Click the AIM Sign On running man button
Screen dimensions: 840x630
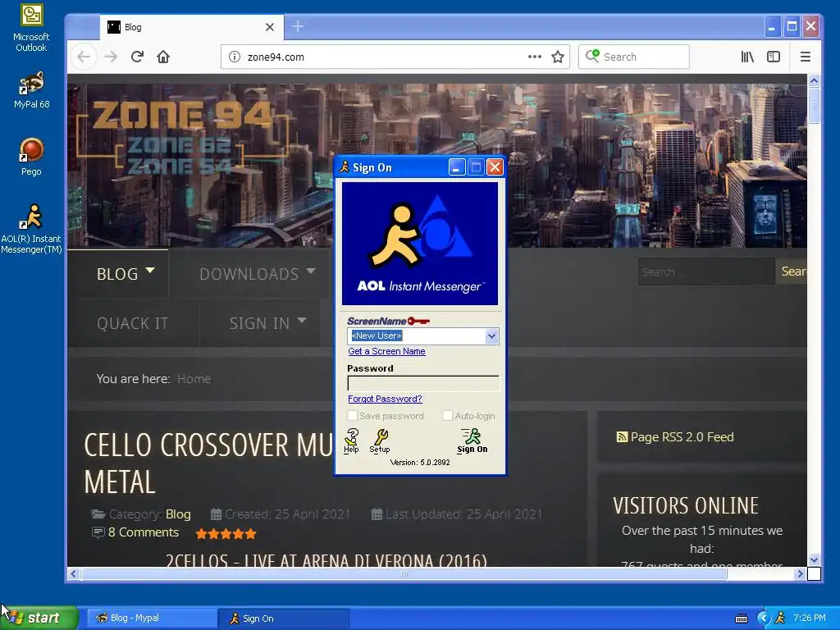[472, 441]
